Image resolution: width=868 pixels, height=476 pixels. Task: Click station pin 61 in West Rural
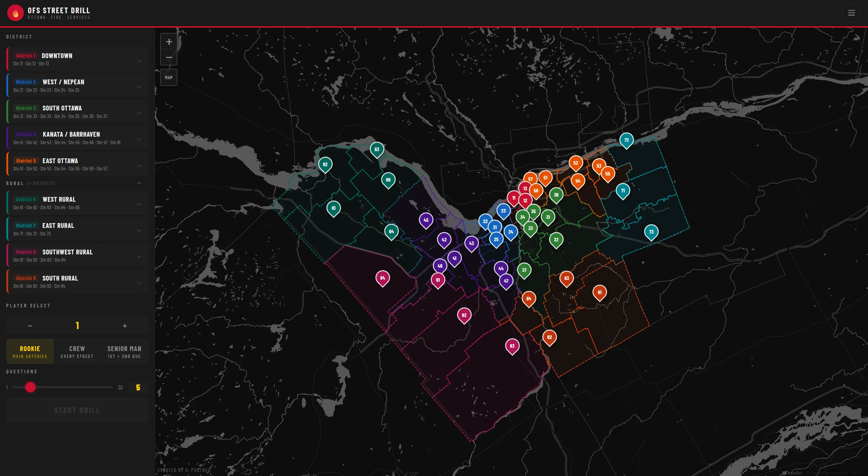[x=334, y=208]
